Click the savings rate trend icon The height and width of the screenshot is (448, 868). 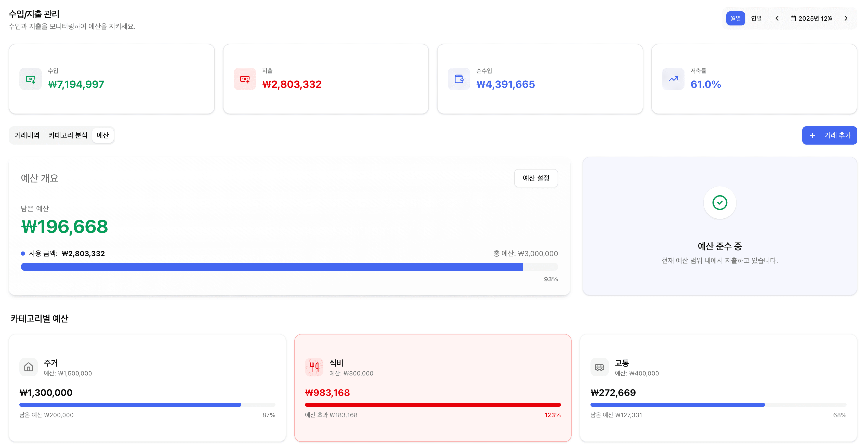pos(673,79)
